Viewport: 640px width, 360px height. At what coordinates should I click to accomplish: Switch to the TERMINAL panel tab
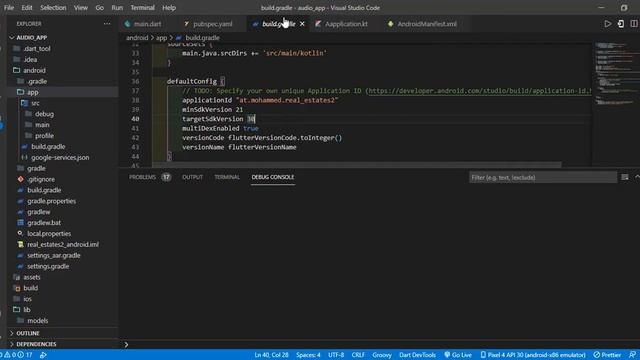[x=227, y=177]
